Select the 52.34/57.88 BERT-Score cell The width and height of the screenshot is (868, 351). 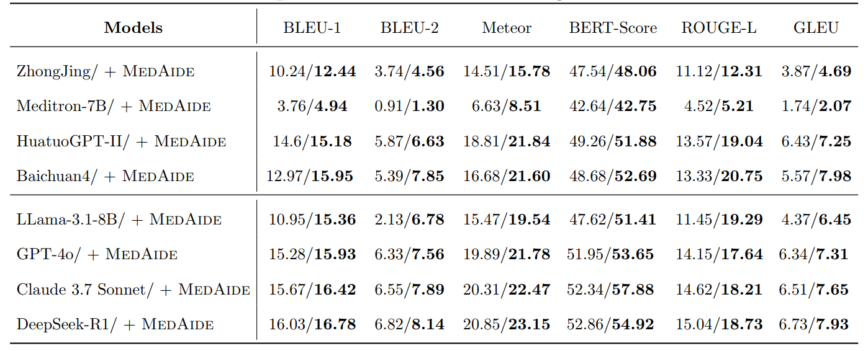tap(612, 290)
